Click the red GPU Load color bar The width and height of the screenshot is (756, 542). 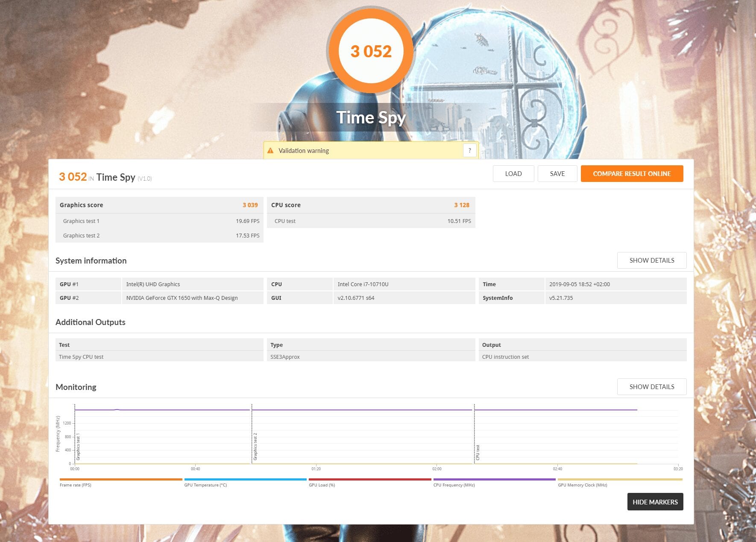(x=370, y=480)
